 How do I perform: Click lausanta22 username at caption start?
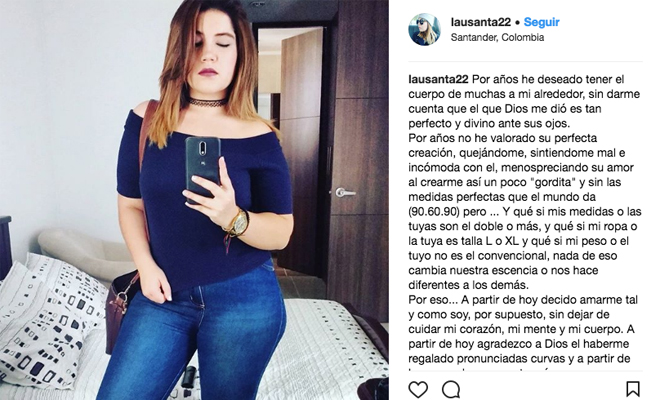[438, 79]
